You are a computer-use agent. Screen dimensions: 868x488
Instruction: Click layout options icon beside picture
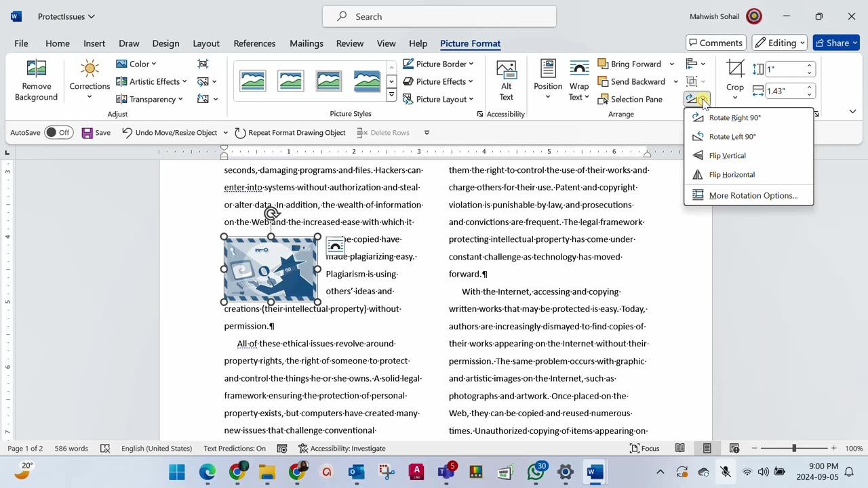click(335, 245)
